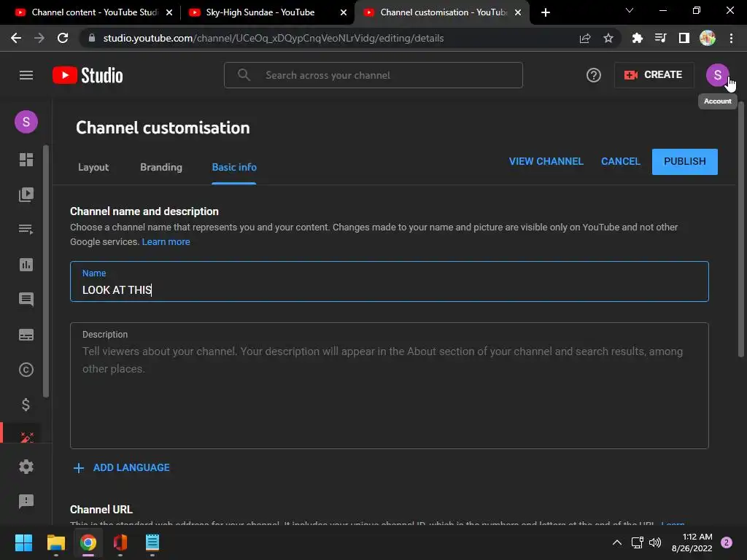Open the Learn more link
This screenshot has width=747, height=560.
166,242
